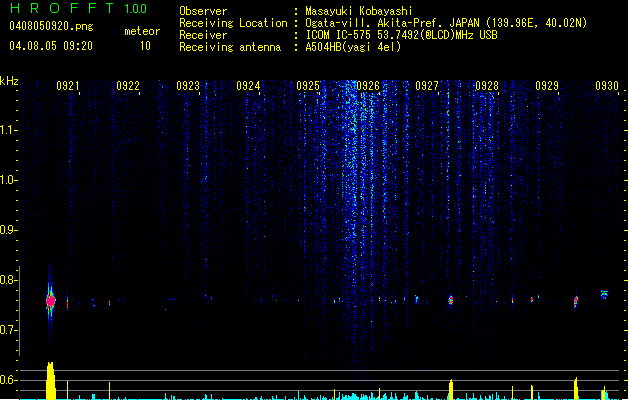Click the Receiving Location label
Viewport: 629px width, 400px height.
pos(233,23)
